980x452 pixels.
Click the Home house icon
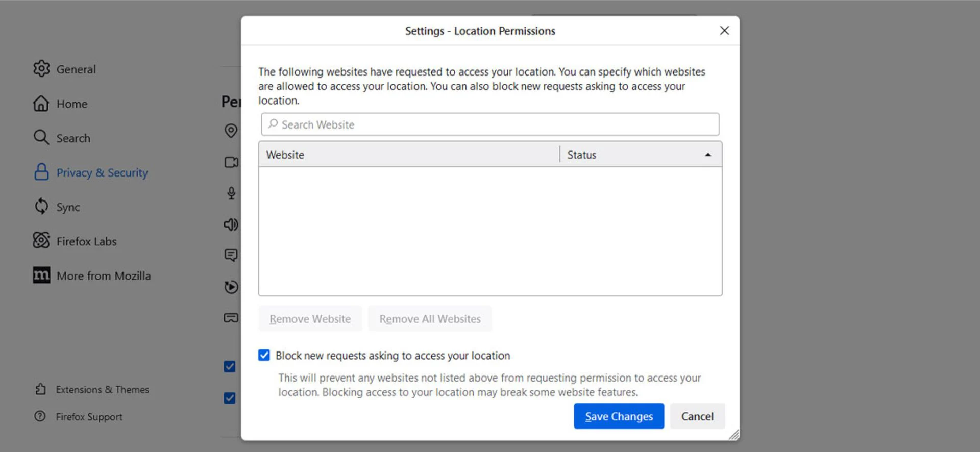pyautogui.click(x=41, y=104)
